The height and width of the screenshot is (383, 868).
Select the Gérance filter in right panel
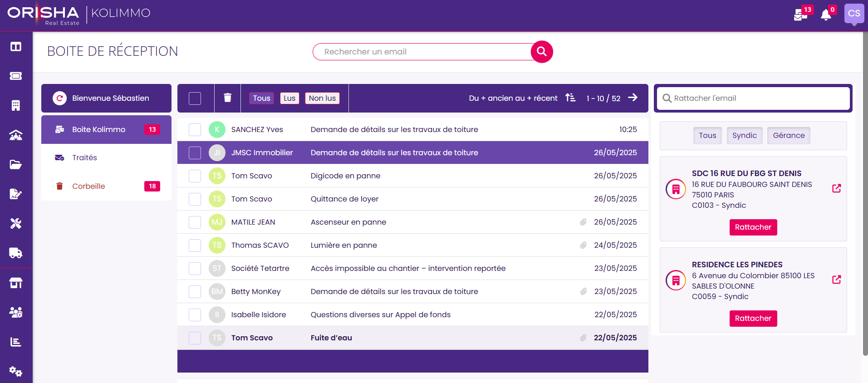(789, 136)
